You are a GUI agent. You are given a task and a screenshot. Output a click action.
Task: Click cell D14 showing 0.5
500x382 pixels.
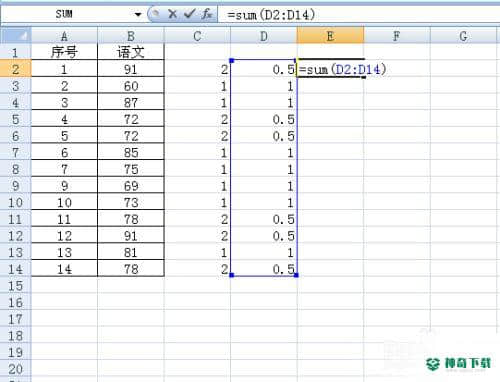[x=264, y=269]
